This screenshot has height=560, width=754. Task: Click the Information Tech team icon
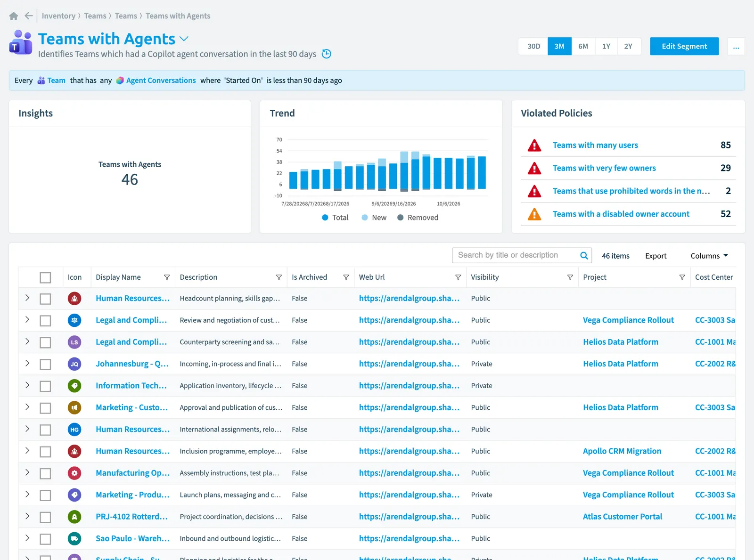click(74, 386)
